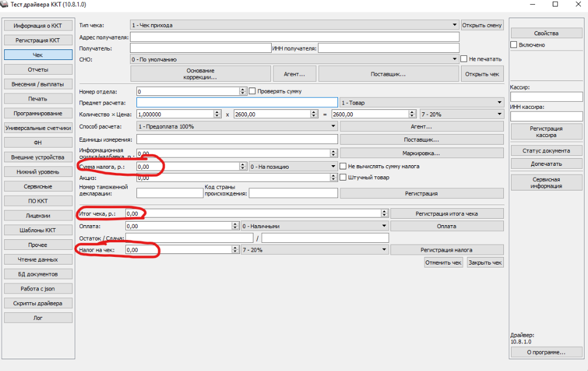The height and width of the screenshot is (371, 588).
Task: Click the "Закрыть чек" button
Action: coord(485,263)
